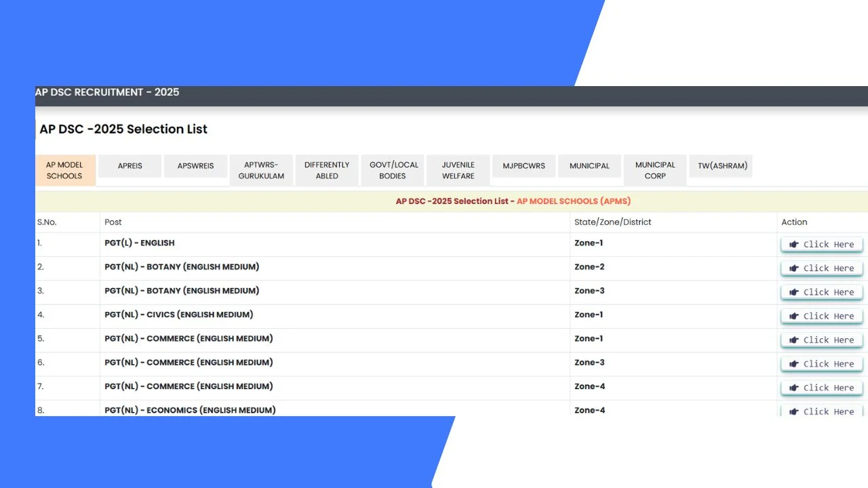
Task: Click the hand icon in Economics Zone-4 row
Action: click(794, 411)
